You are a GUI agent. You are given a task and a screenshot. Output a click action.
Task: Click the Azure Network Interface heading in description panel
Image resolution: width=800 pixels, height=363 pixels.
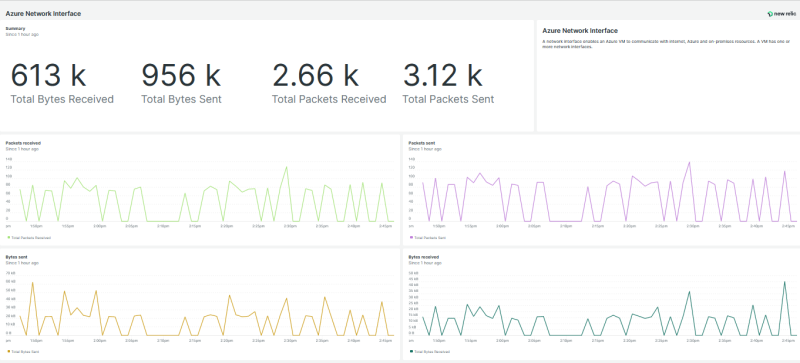[580, 31]
